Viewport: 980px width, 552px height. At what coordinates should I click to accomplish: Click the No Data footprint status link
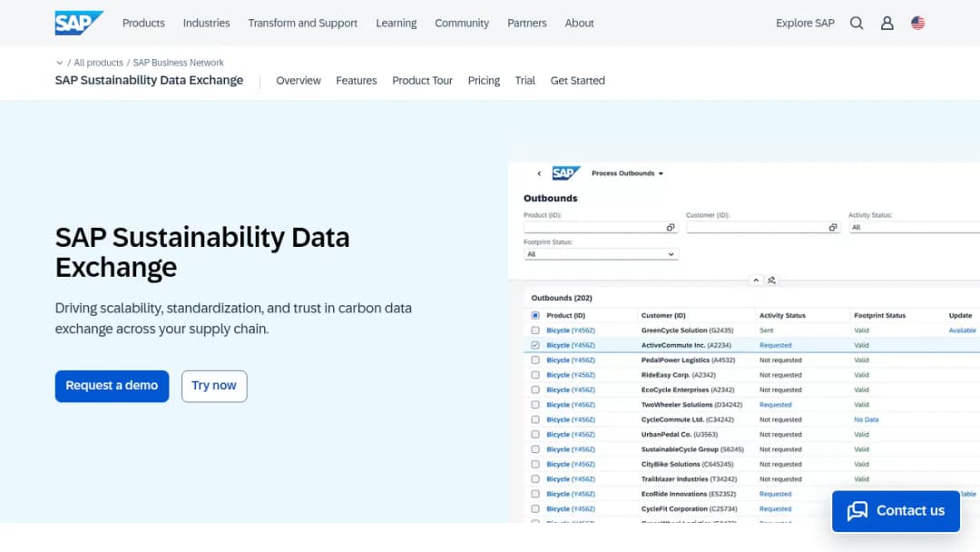pos(867,419)
